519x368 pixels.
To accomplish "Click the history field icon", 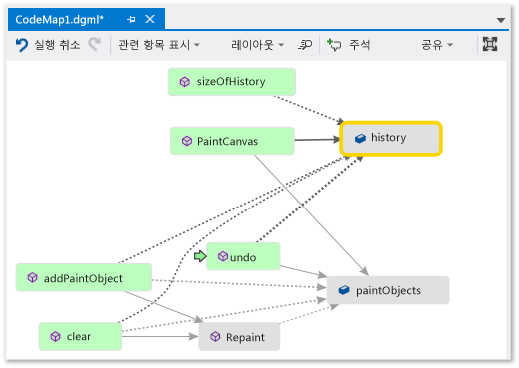I will click(360, 138).
